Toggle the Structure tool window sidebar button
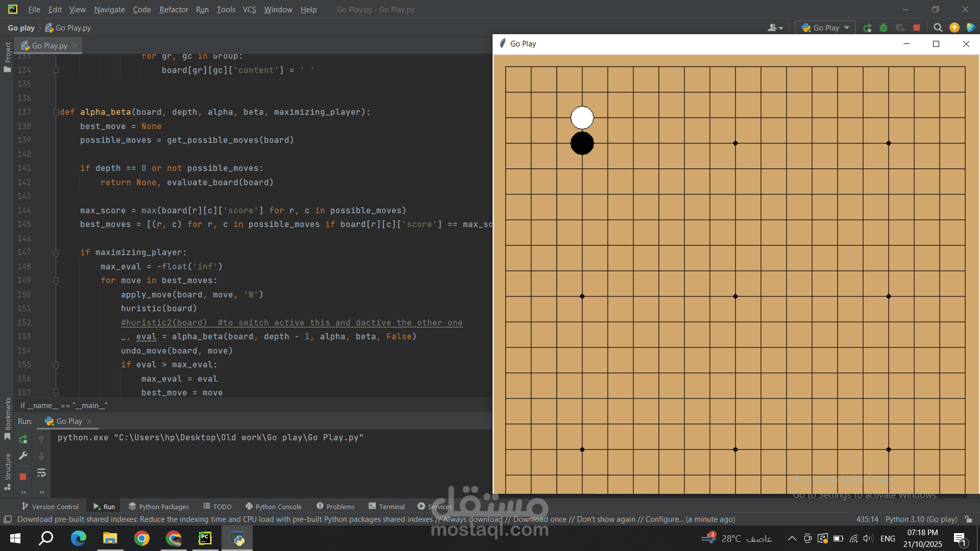 click(x=8, y=467)
